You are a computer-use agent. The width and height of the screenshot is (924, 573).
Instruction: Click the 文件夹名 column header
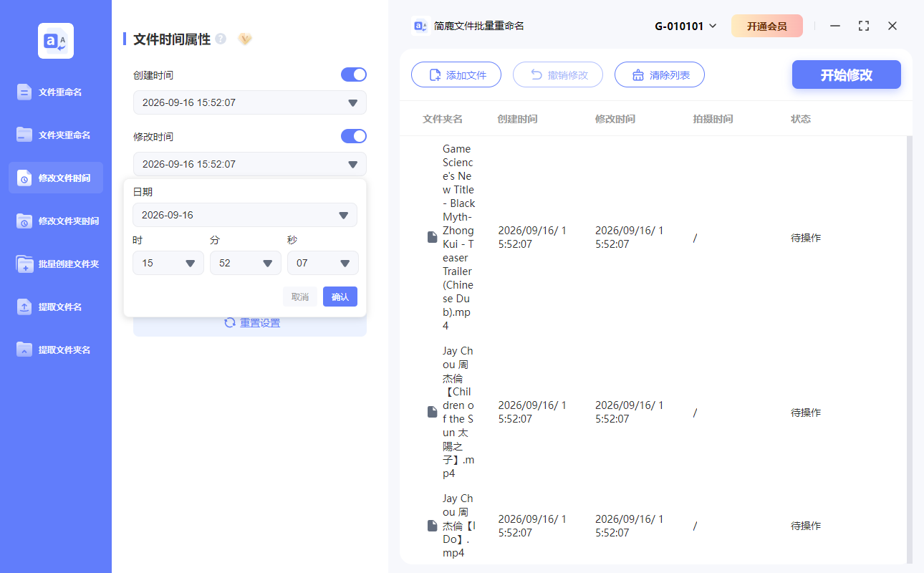coord(443,119)
